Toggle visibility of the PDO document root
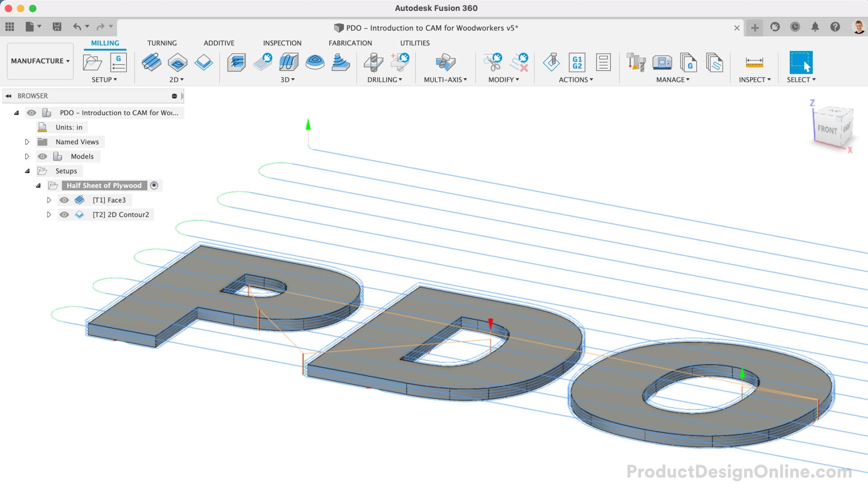This screenshot has height=488, width=868. (x=31, y=113)
